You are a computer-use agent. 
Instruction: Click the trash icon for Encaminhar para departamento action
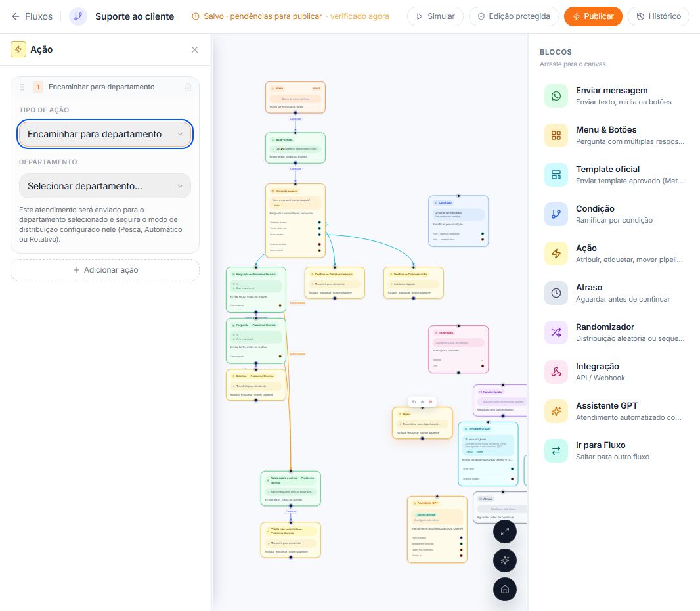188,87
